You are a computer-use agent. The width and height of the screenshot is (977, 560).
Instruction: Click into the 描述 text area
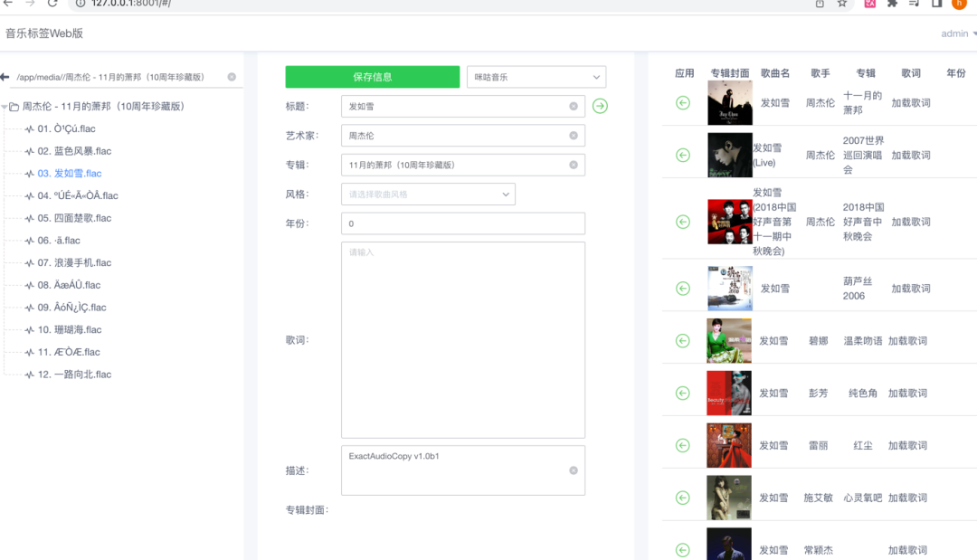click(463, 470)
